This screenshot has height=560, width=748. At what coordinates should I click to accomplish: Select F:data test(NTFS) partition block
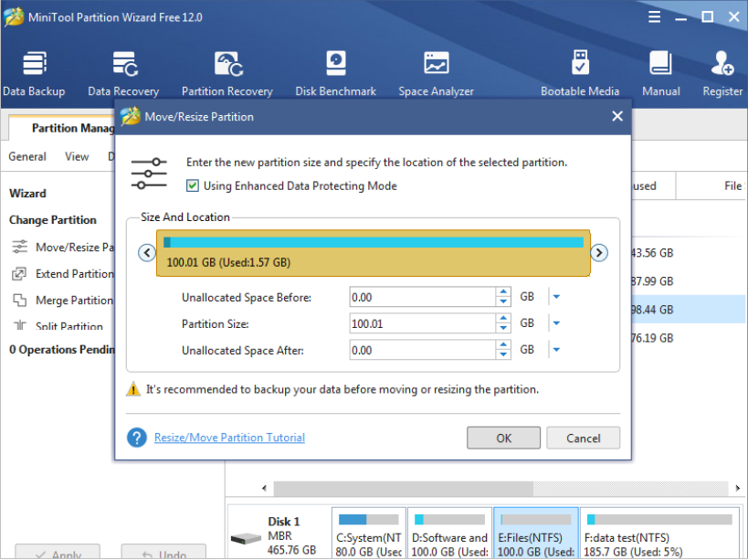coord(659,533)
